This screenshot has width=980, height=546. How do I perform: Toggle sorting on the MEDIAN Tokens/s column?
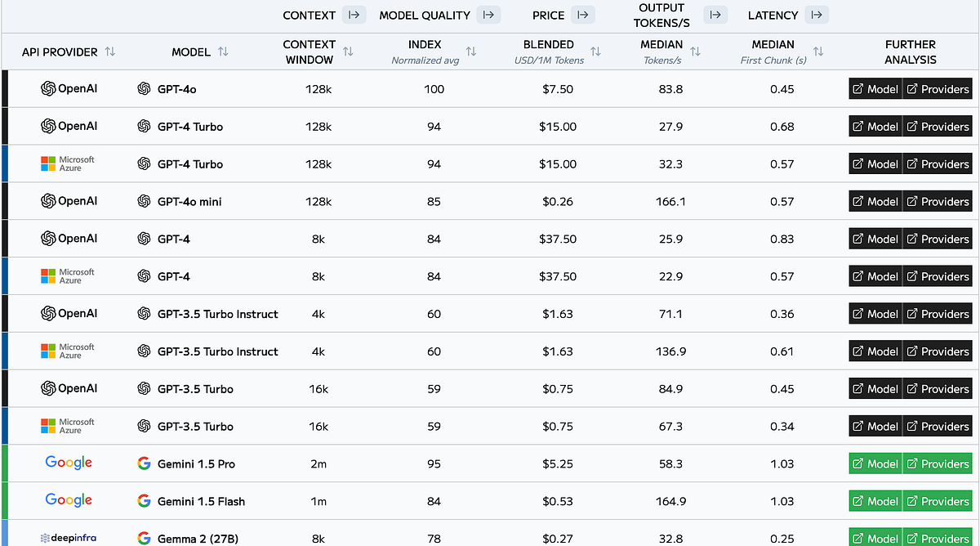pyautogui.click(x=695, y=51)
